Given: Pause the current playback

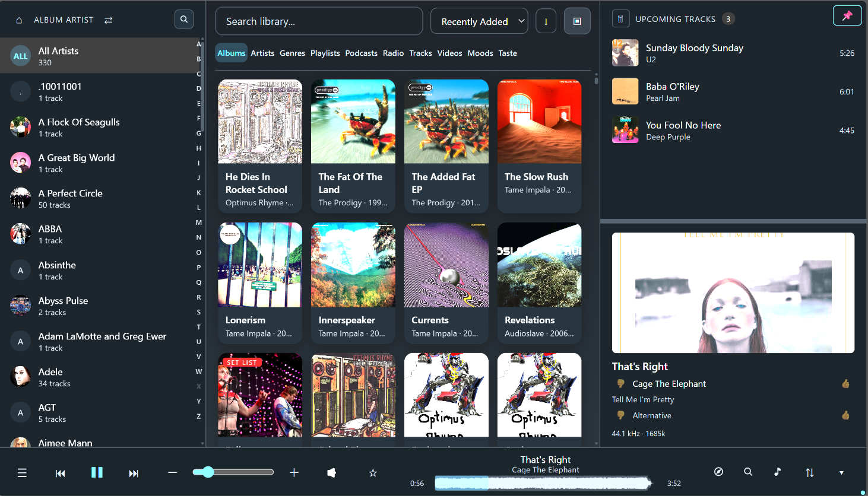Looking at the screenshot, I should 97,472.
